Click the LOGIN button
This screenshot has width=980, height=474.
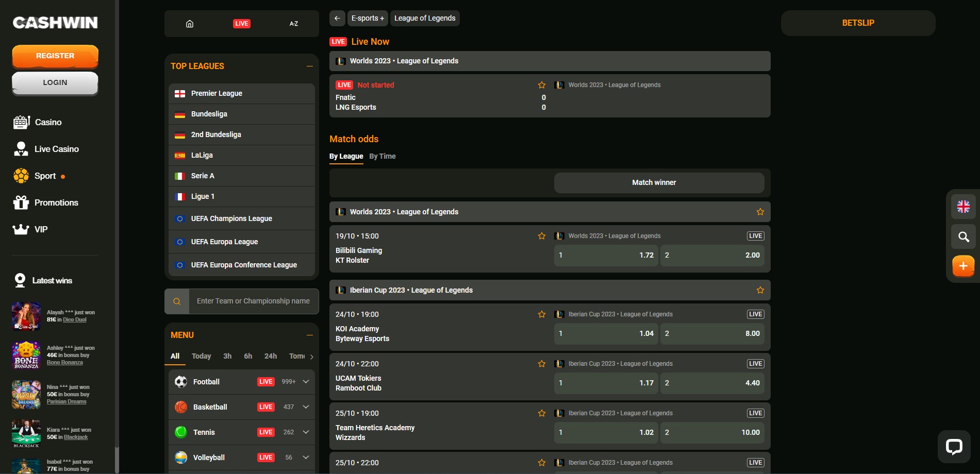pos(55,83)
